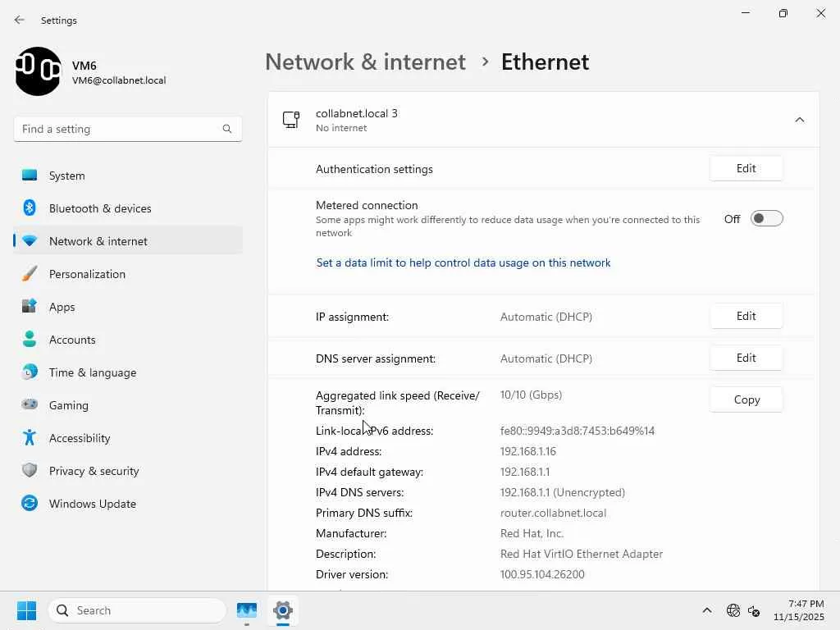Edit the IP assignment settings
Image resolution: width=840 pixels, height=630 pixels.
coord(746,317)
